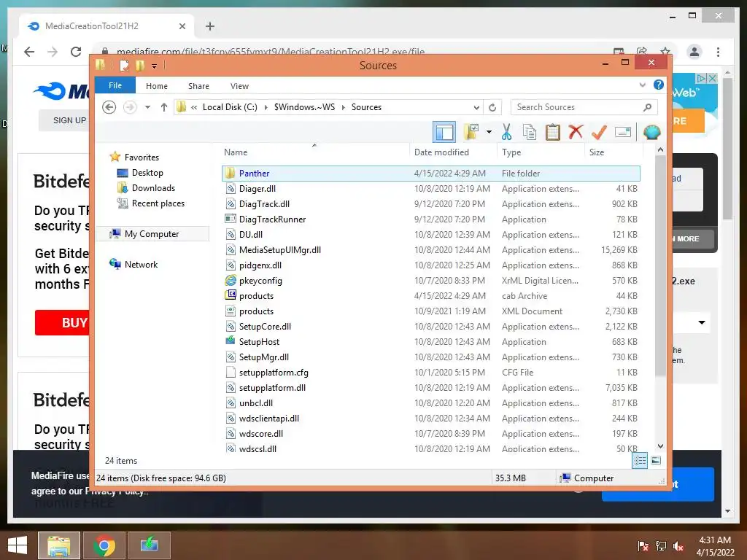Select My Computer in the navigation pane

coord(152,234)
